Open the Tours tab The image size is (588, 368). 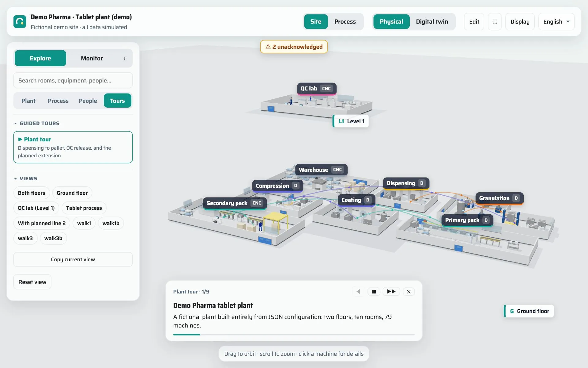tap(117, 101)
